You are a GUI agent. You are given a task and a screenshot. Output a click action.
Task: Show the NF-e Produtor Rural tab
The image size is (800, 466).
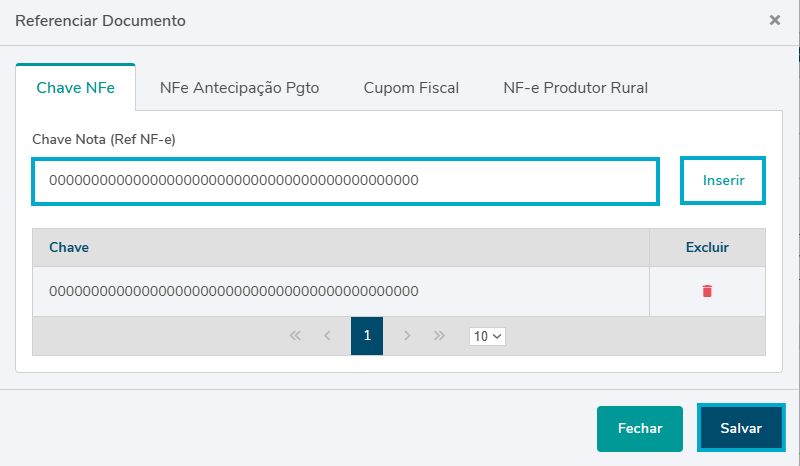tap(575, 88)
